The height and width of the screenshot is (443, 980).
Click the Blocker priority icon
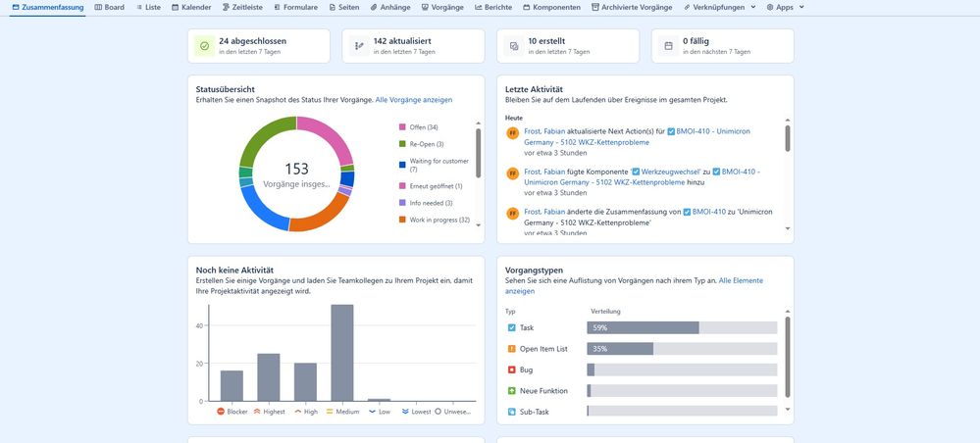point(221,411)
